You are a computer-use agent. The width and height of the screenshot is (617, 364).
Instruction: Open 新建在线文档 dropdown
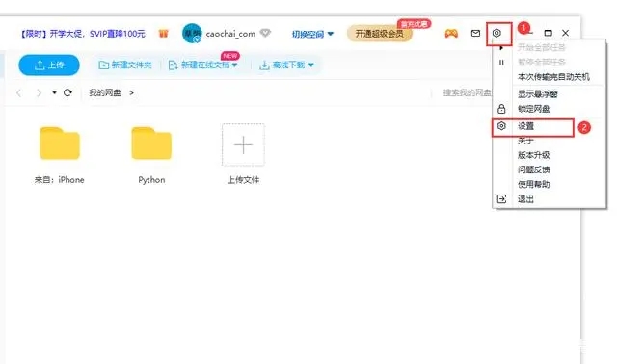(203, 65)
